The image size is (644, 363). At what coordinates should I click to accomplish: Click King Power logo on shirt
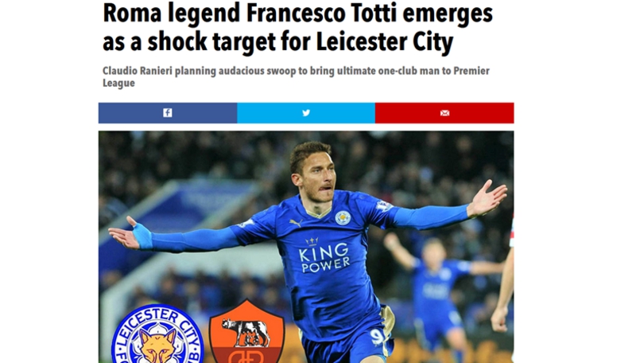[324, 256]
